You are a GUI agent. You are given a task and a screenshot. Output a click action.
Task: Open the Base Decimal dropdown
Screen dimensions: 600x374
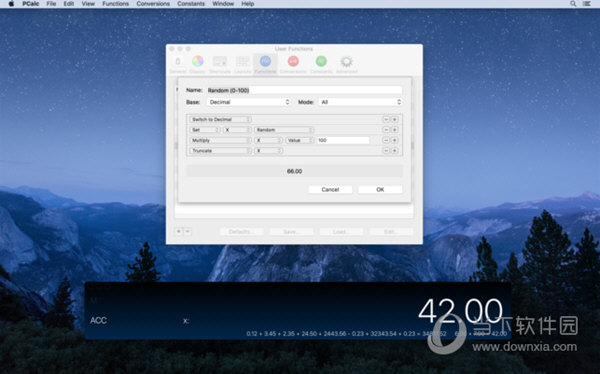pos(249,102)
